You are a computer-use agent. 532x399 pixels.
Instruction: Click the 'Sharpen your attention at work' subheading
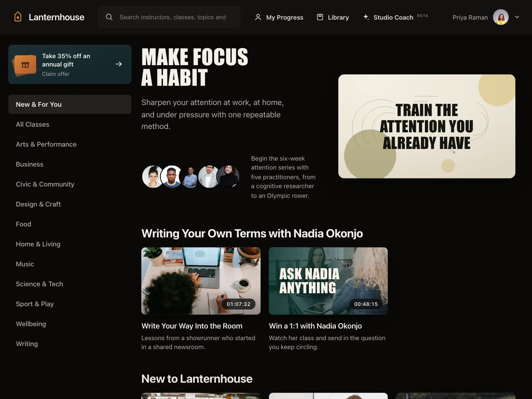coord(212,114)
